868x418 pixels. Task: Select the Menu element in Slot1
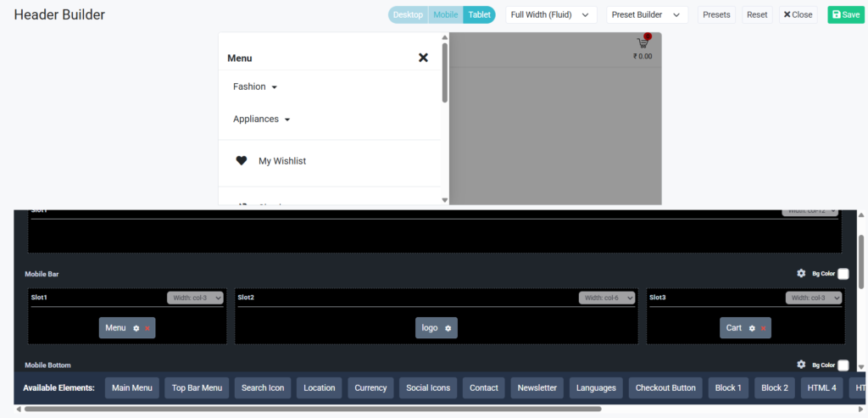(115, 328)
